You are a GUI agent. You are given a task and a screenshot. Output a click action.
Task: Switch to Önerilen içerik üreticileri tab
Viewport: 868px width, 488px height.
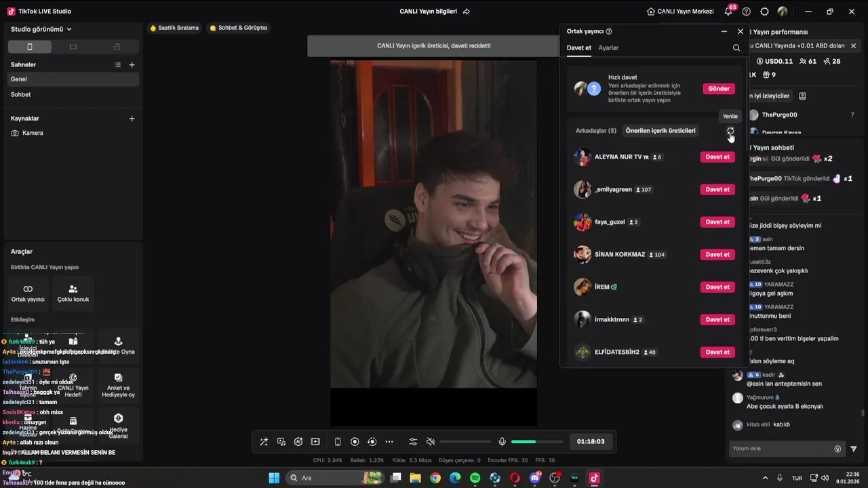click(660, 131)
